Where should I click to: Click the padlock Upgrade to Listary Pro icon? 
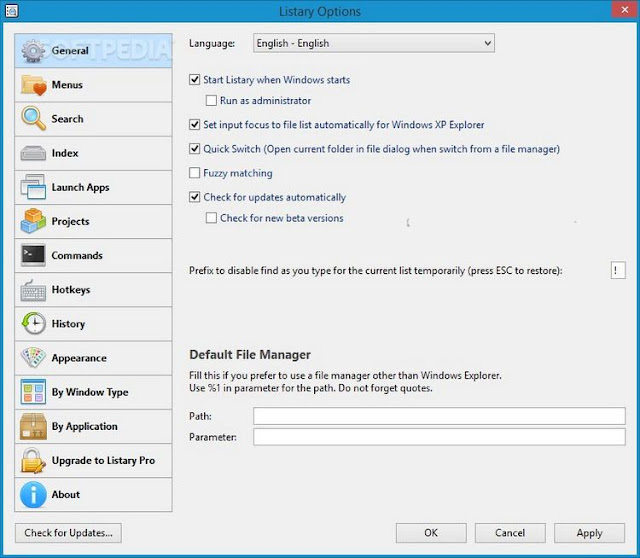pyautogui.click(x=33, y=460)
